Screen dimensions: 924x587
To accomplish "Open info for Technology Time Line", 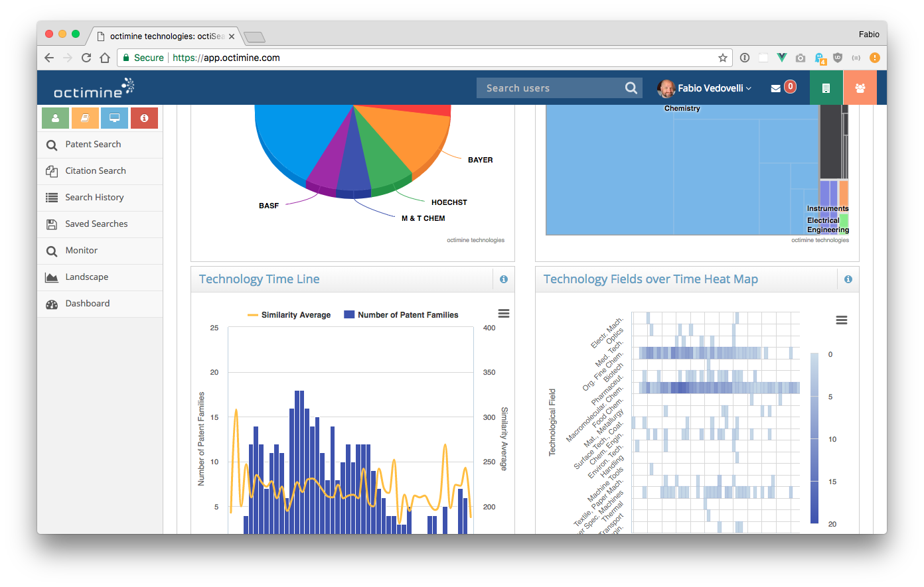I will [x=504, y=279].
